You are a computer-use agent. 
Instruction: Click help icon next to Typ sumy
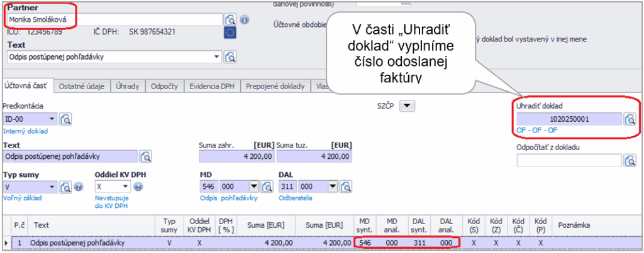click(x=79, y=186)
